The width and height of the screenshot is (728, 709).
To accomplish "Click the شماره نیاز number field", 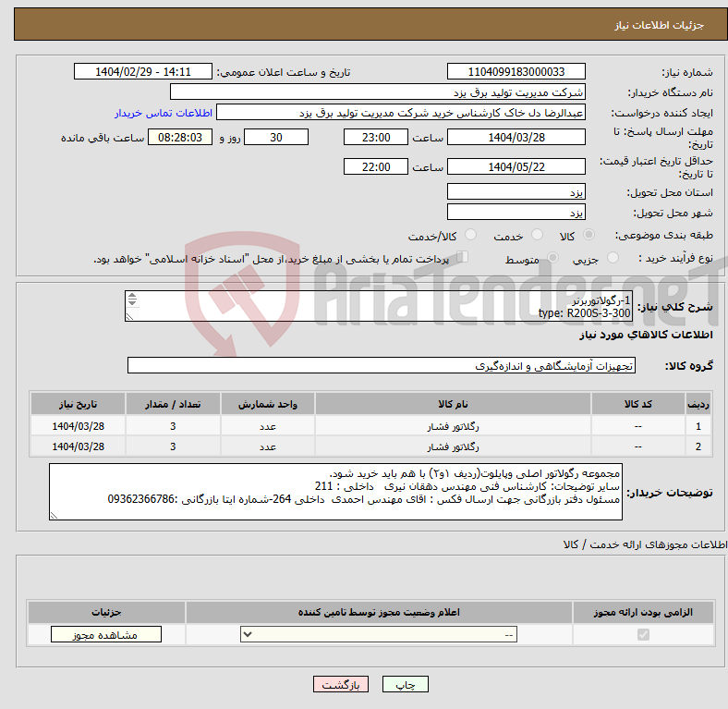I will 516,72.
